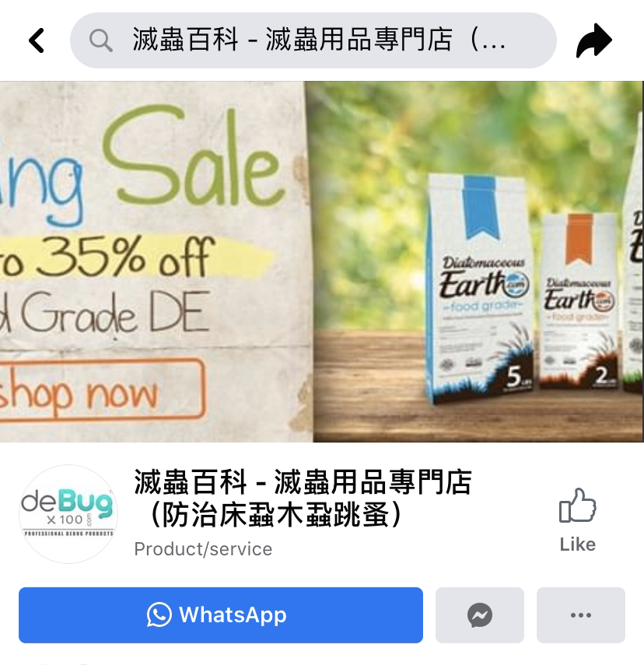The width and height of the screenshot is (644, 665).
Task: Open the deBug x100 profile picture
Action: coord(68,514)
